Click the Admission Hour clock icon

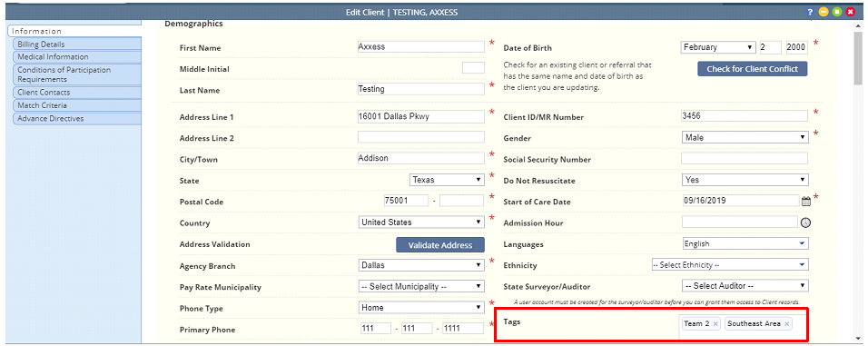pyautogui.click(x=805, y=222)
